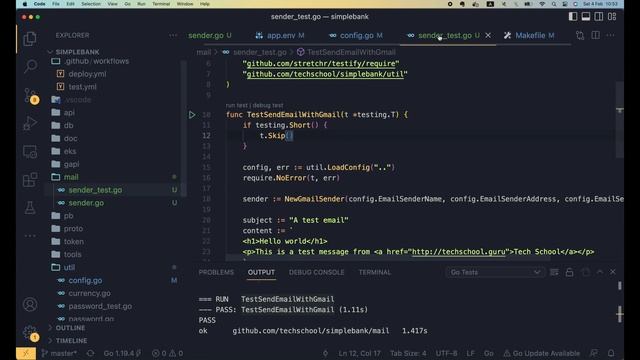The image size is (640, 360).
Task: Clear the output panel
Action: (x=554, y=272)
